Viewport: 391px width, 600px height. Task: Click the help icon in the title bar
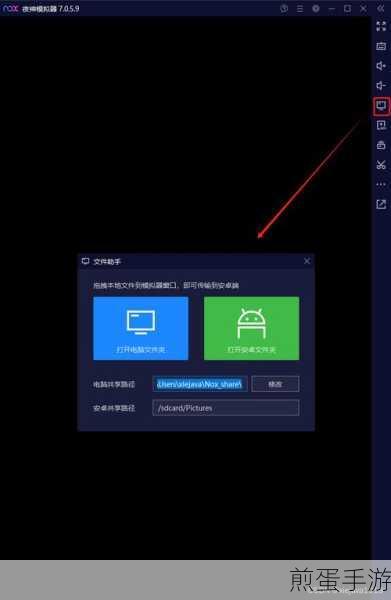point(284,8)
